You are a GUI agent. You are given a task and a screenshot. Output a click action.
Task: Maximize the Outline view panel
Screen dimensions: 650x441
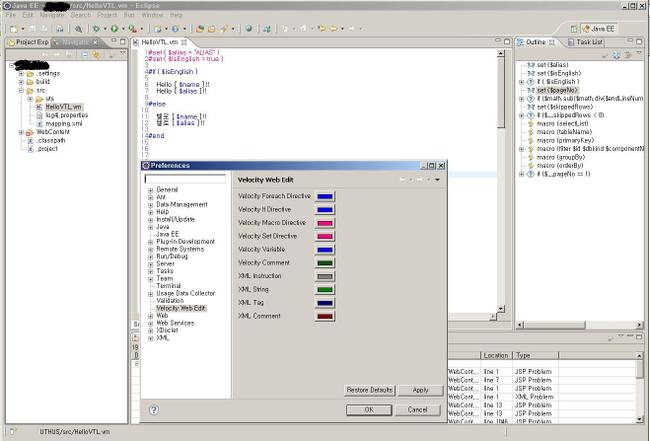coord(639,41)
